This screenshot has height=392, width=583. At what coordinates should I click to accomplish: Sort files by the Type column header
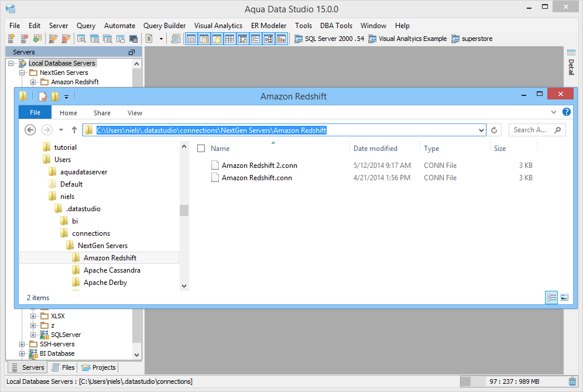point(431,149)
